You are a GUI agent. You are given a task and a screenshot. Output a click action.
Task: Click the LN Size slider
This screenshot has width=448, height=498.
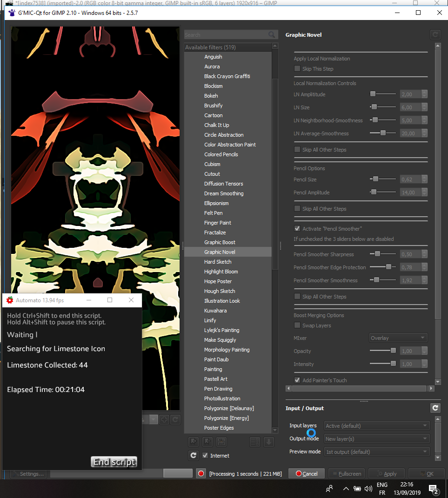point(382,107)
